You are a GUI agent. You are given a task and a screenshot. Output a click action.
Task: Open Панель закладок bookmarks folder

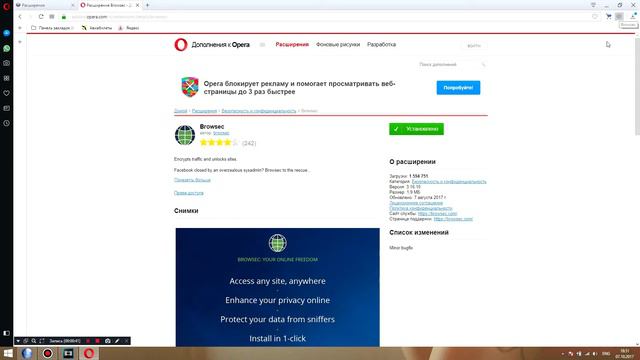(52, 28)
